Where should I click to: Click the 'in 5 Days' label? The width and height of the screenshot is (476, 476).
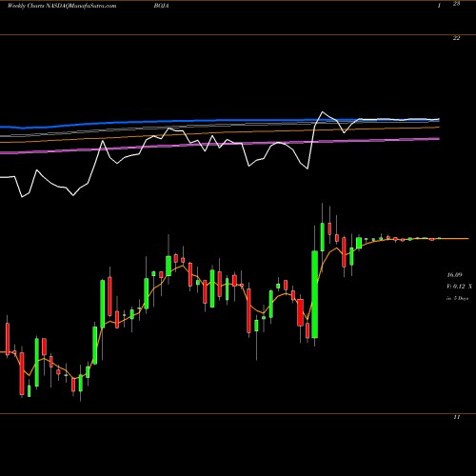point(458,298)
